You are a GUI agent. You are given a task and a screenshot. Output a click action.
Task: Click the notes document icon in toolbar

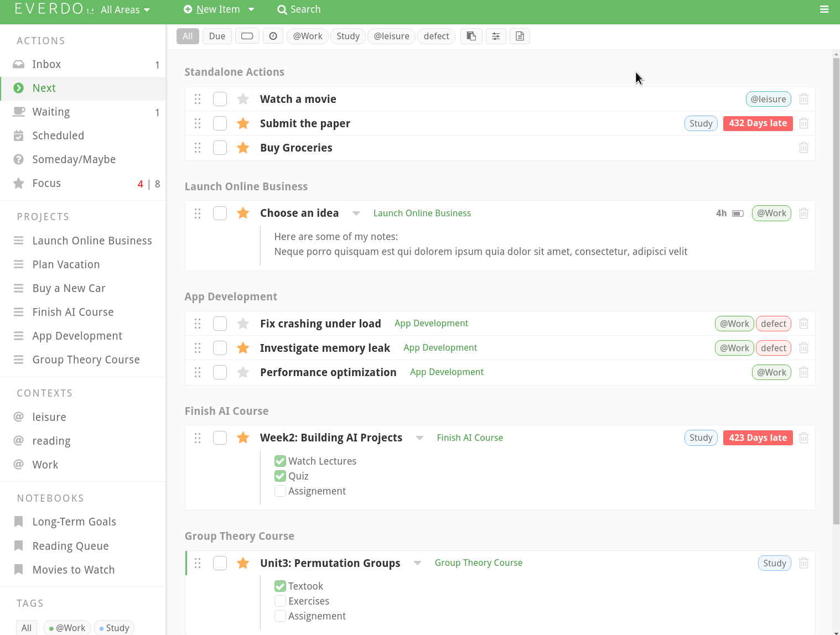520,37
